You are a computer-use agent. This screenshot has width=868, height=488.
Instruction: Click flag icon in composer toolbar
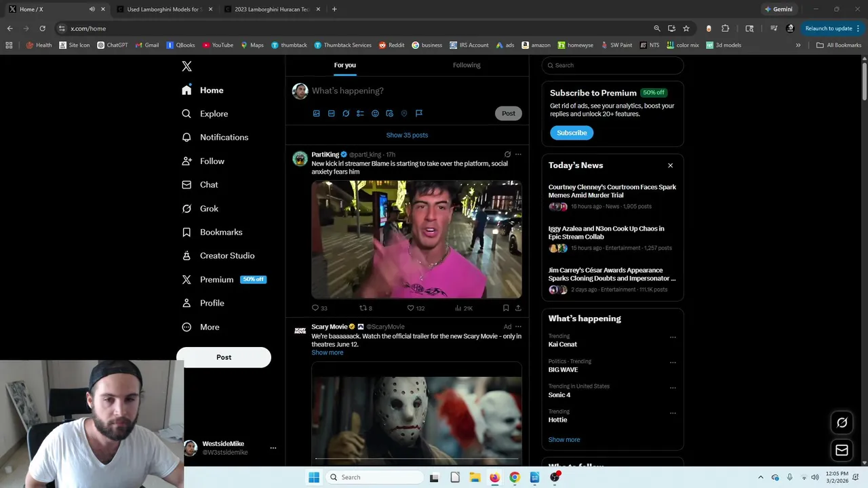pos(419,113)
